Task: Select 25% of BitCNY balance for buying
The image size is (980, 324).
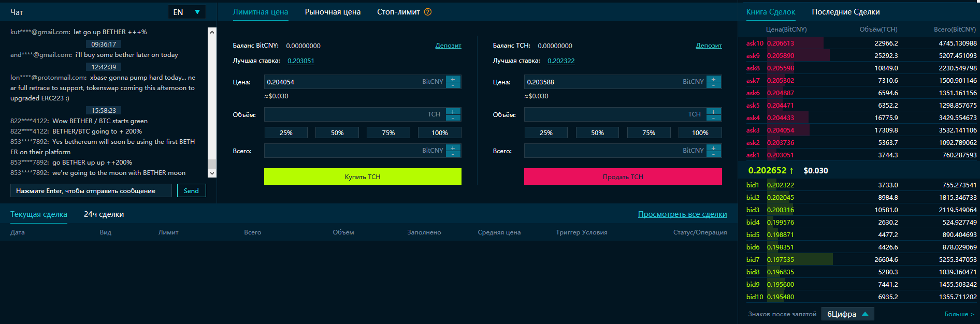Action: [x=286, y=133]
